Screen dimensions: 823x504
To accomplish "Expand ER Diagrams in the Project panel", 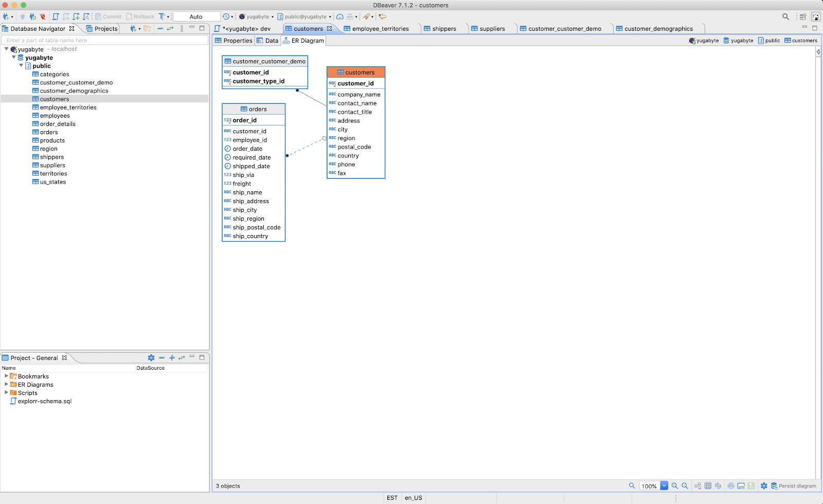I will coord(6,384).
